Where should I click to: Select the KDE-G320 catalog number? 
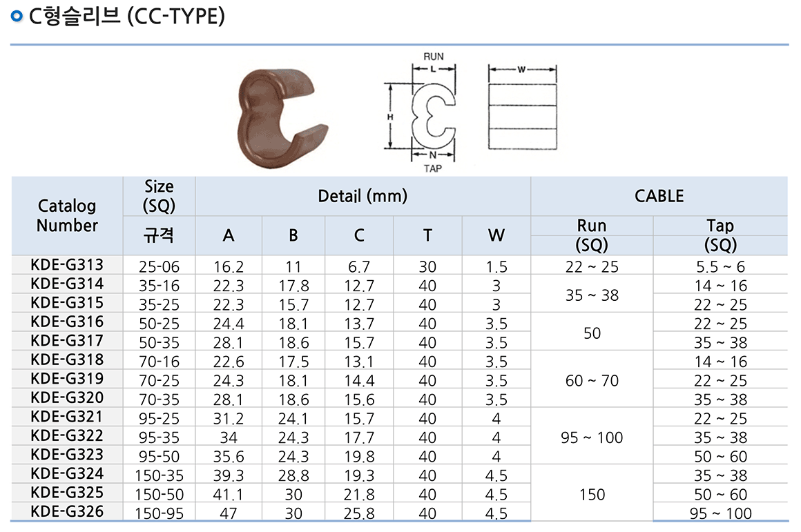pyautogui.click(x=67, y=397)
